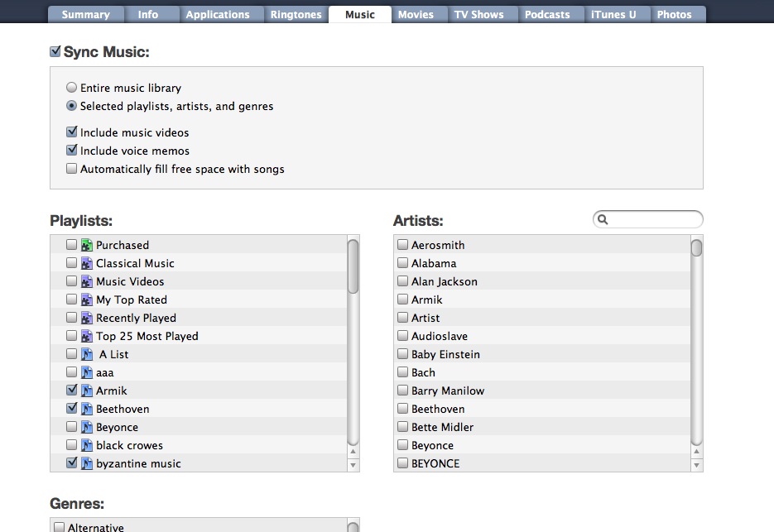Click the Beyonce playlist note icon
This screenshot has height=532, width=774.
(87, 428)
